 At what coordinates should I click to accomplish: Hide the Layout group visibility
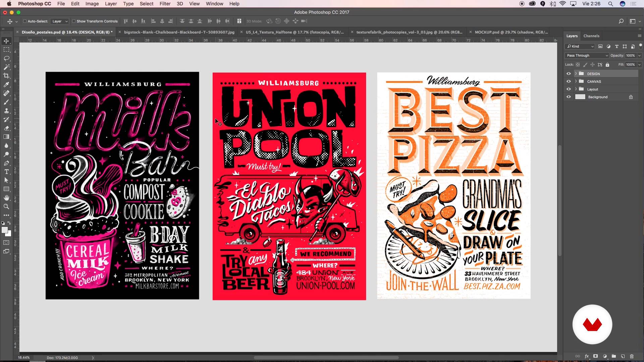[x=569, y=89]
